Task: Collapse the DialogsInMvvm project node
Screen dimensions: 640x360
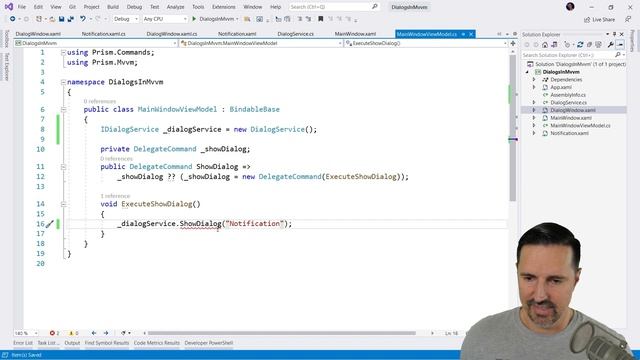Action: (x=527, y=72)
